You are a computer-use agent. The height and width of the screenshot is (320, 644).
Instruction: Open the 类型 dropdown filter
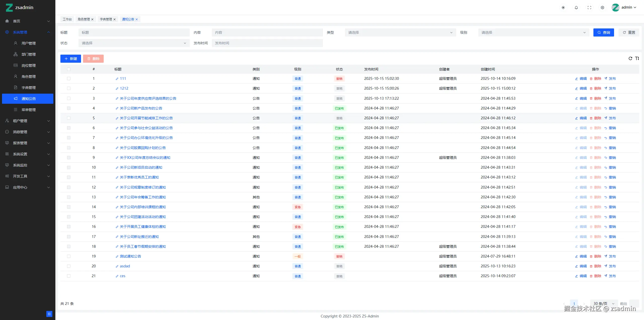click(x=400, y=32)
